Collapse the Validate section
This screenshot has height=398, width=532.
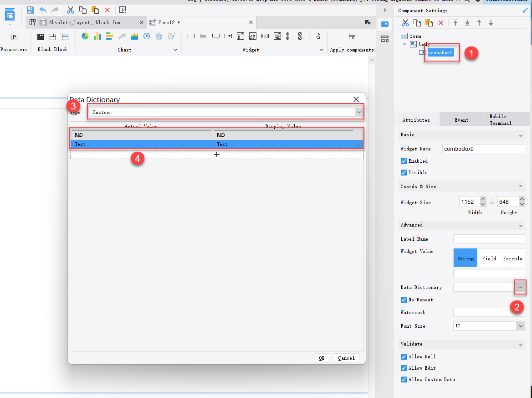click(x=521, y=345)
